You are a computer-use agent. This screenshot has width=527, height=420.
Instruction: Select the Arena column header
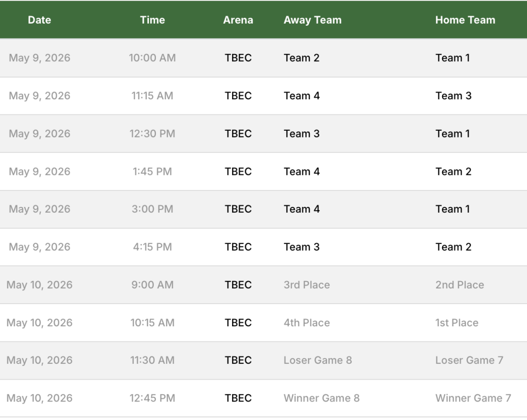(x=238, y=20)
